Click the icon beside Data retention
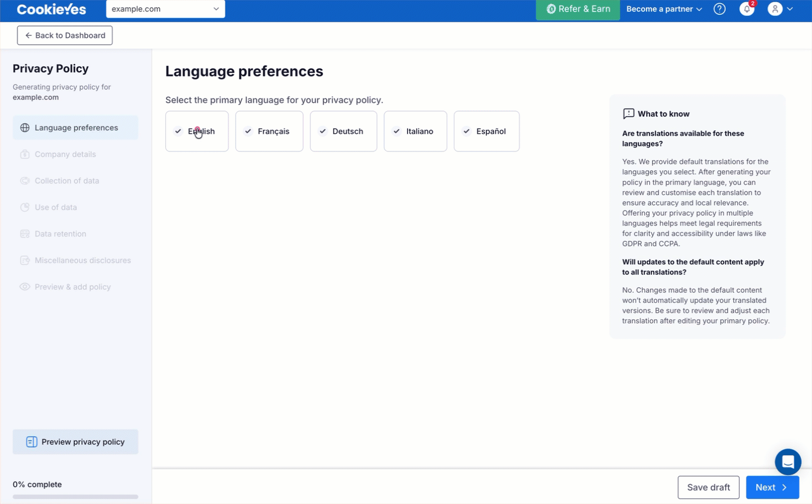The image size is (812, 504). point(25,234)
